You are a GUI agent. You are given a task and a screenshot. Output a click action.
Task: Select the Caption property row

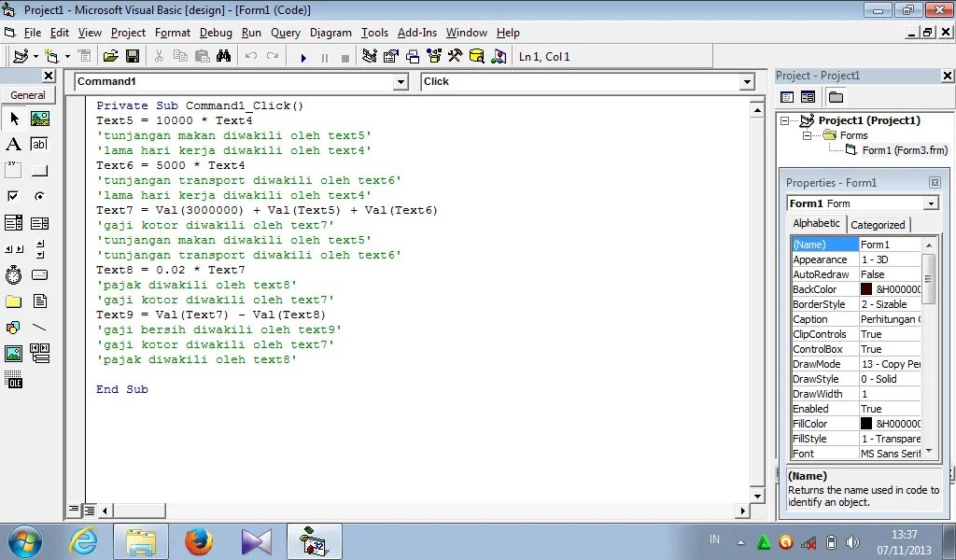tap(856, 319)
